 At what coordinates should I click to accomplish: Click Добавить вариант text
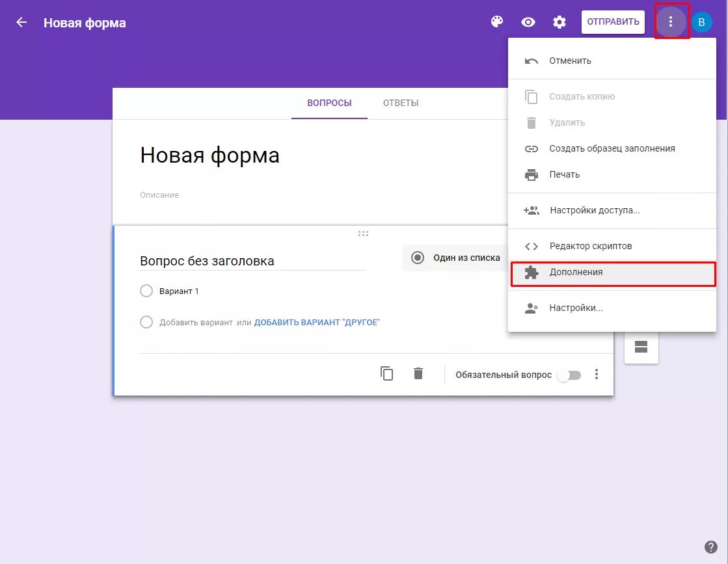point(196,322)
